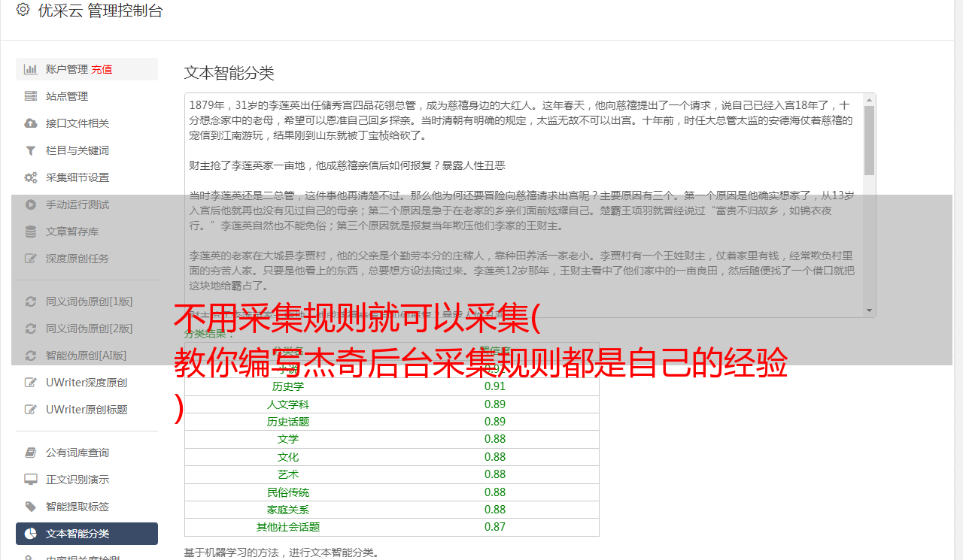The image size is (963, 560).
Task: Click the gears icon for 采集细节设置
Action: (x=31, y=177)
